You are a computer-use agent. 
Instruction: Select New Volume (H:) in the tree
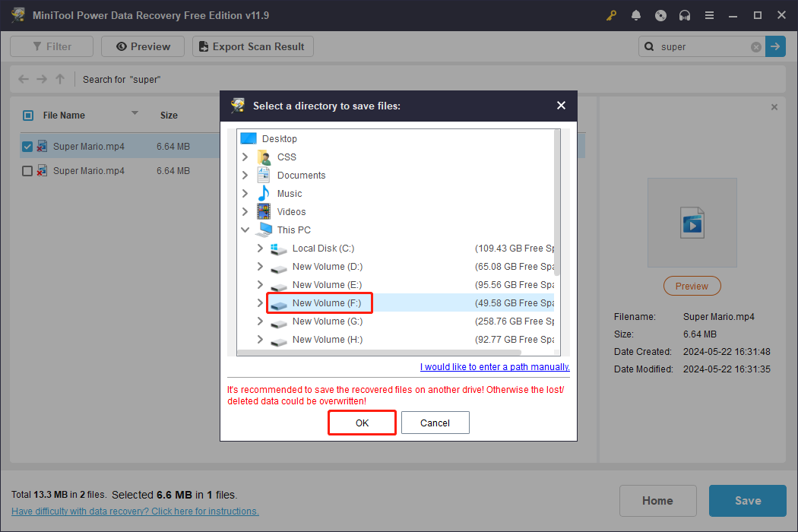(x=327, y=339)
